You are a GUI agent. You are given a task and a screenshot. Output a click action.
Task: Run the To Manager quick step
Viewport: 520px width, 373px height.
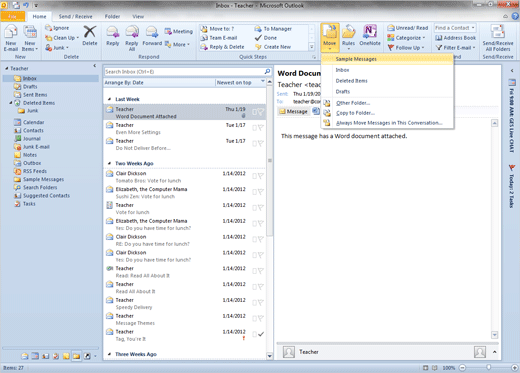click(x=273, y=29)
